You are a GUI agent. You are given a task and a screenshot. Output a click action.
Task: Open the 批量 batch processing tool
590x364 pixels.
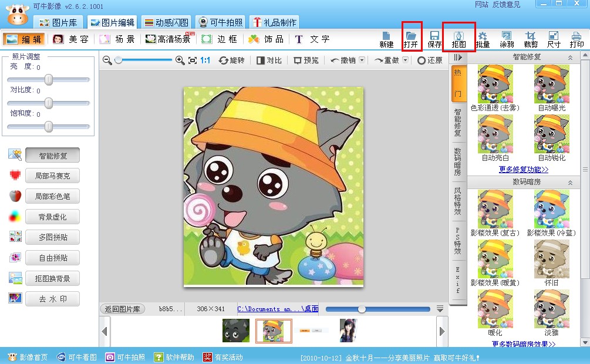[483, 39]
